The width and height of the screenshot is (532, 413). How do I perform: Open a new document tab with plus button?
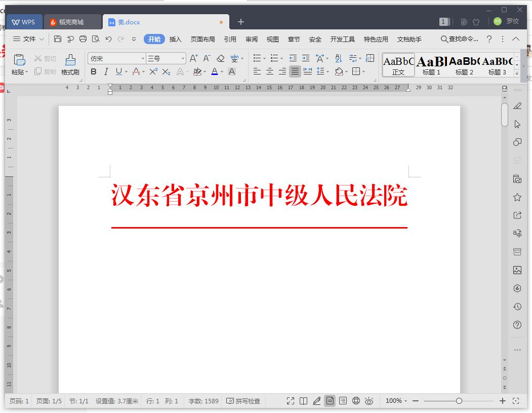click(240, 22)
